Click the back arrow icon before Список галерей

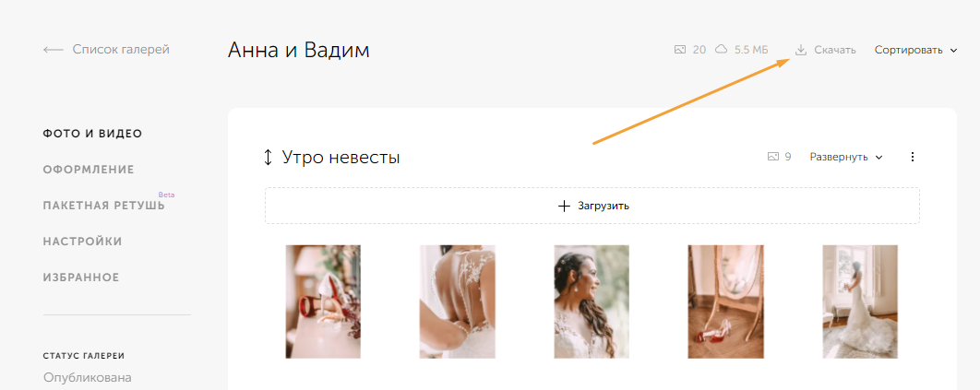tap(54, 50)
